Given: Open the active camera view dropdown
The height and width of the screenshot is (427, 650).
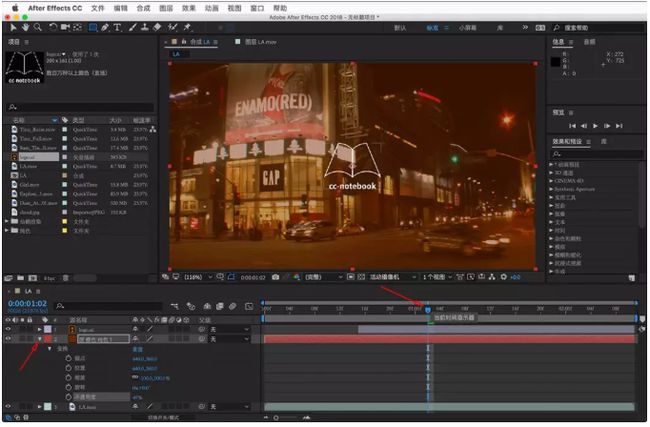Looking at the screenshot, I should pos(393,277).
